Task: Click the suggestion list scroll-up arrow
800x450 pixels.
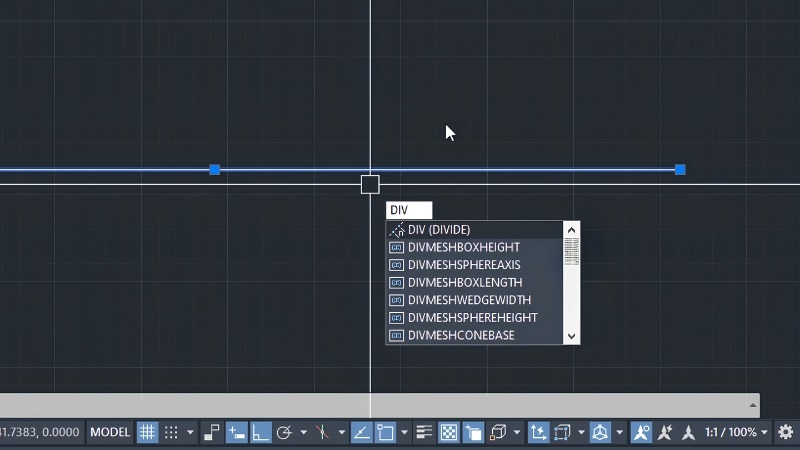Action: 571,230
